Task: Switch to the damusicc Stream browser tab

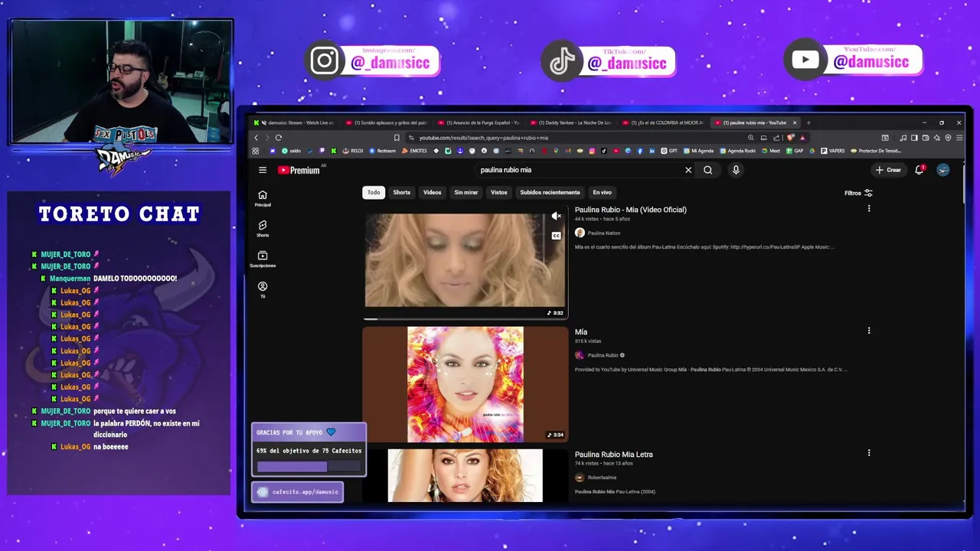Action: [x=295, y=122]
